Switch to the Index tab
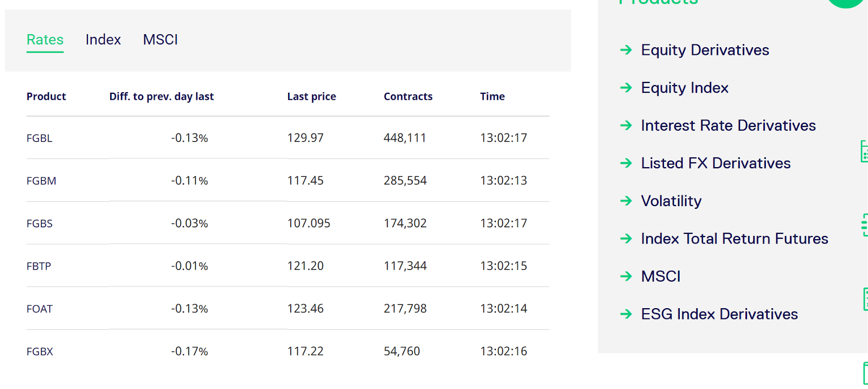 pos(103,40)
